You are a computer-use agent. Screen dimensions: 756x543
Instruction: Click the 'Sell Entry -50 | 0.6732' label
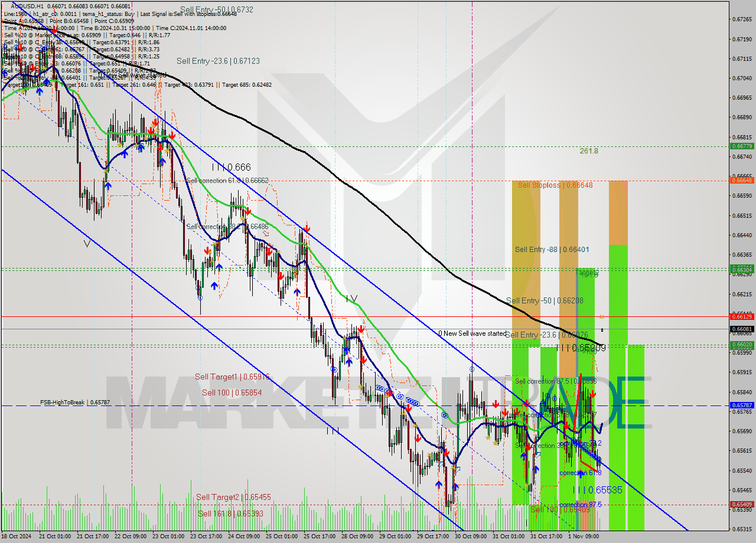pos(217,9)
